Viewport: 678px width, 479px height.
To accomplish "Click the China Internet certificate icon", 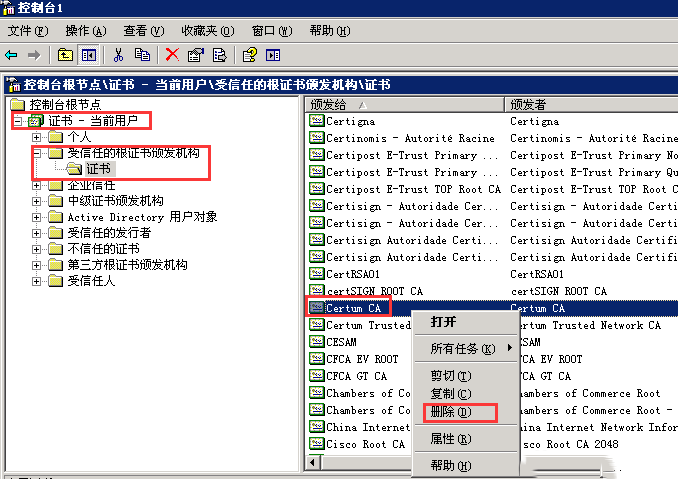I will point(317,427).
